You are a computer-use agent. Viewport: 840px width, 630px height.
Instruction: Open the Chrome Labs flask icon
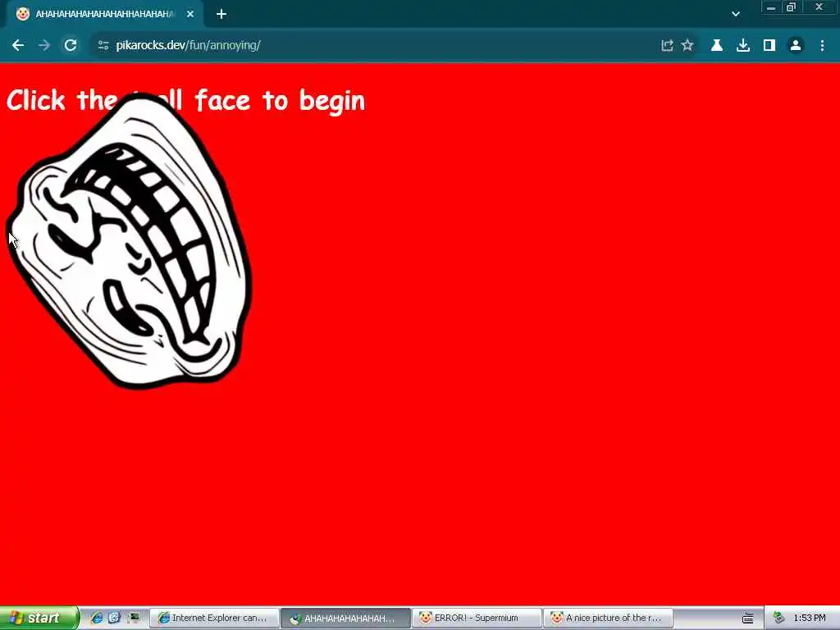pos(717,46)
